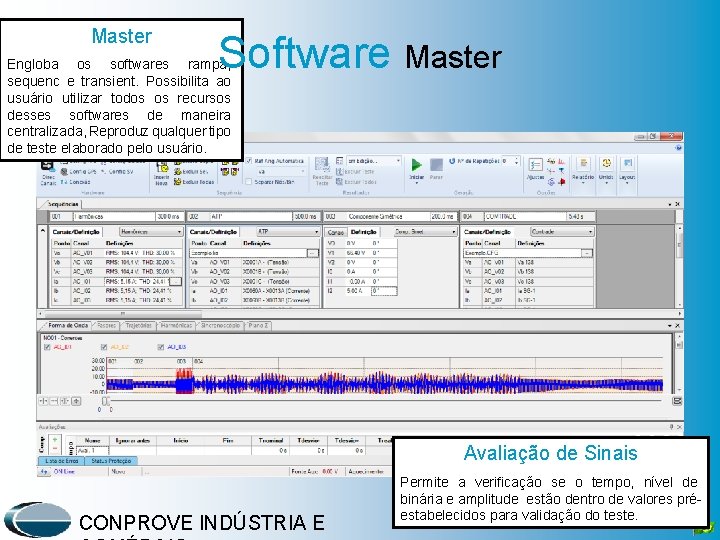
Task: Open the Unidades units icon
Action: [606, 163]
